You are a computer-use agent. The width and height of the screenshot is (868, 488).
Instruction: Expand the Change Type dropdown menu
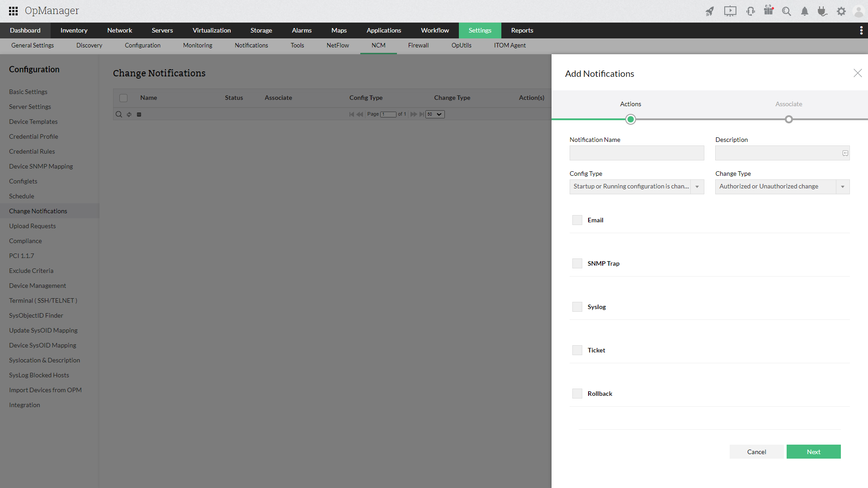tap(844, 187)
